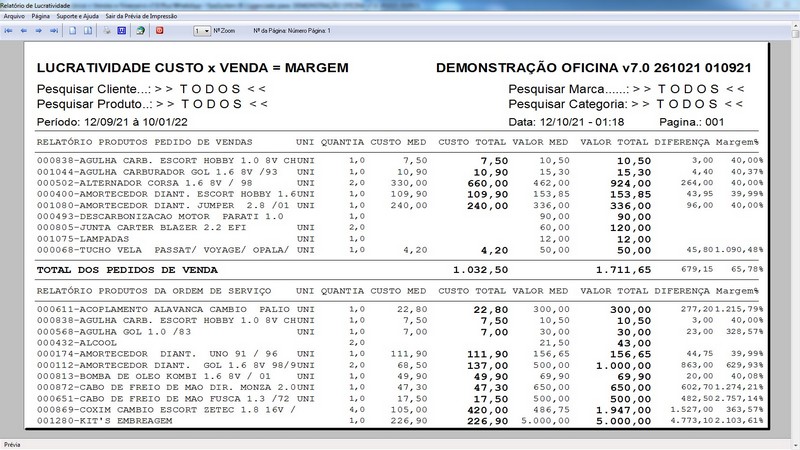This screenshot has width=800, height=450.
Task: Go to the next page arrow
Action: (x=38, y=31)
